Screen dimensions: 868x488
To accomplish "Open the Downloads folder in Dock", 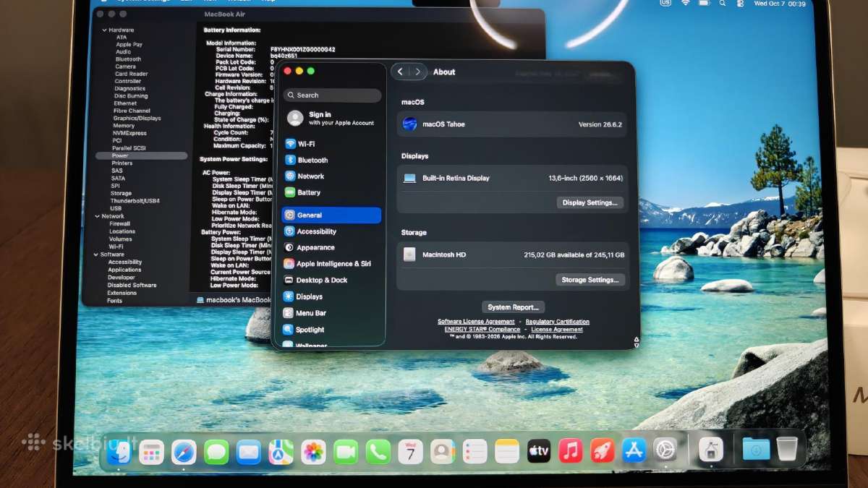I will 756,449.
